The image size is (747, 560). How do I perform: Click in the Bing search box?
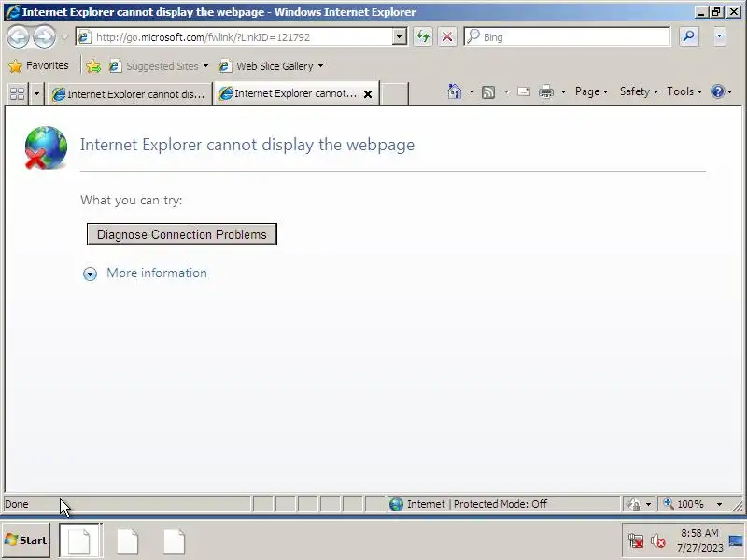click(567, 36)
